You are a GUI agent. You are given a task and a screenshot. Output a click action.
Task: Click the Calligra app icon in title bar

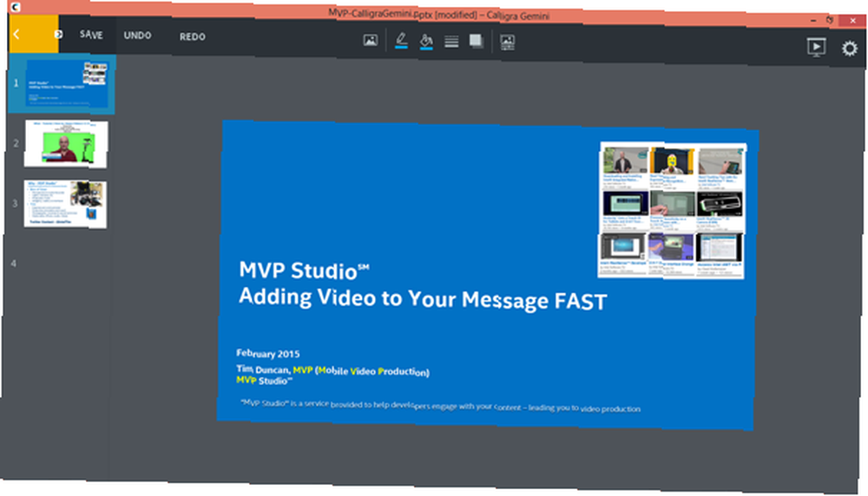(x=16, y=7)
